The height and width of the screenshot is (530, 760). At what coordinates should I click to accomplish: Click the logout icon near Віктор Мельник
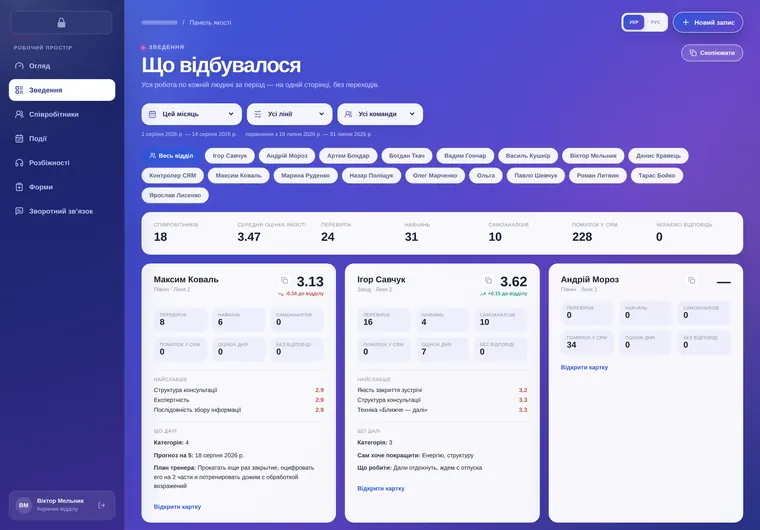pyautogui.click(x=101, y=505)
